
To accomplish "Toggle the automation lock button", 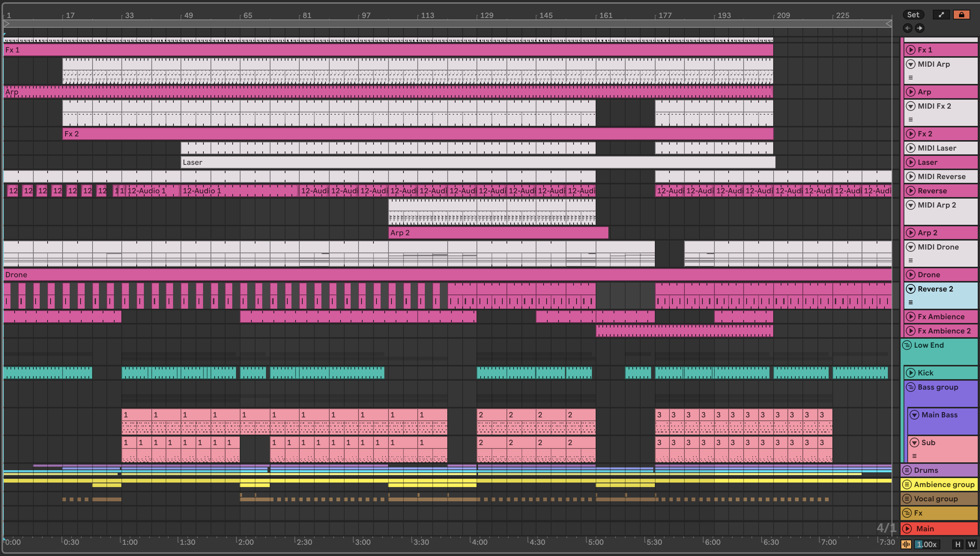I will (x=961, y=15).
